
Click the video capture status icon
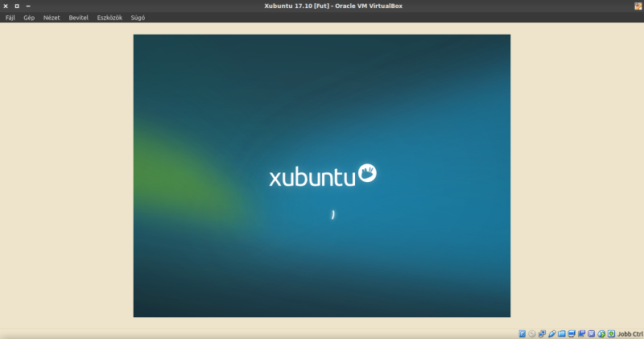581,333
